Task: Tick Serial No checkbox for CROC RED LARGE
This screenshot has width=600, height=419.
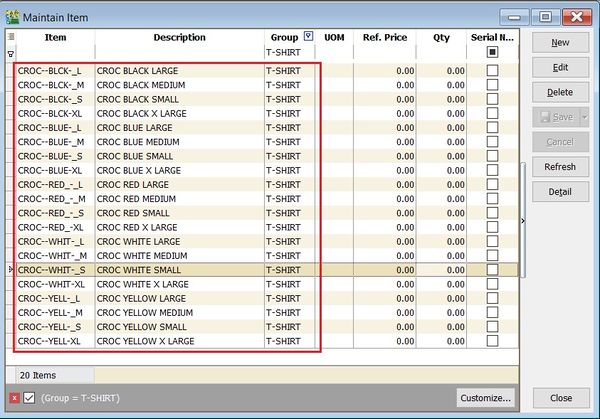Action: click(x=492, y=184)
